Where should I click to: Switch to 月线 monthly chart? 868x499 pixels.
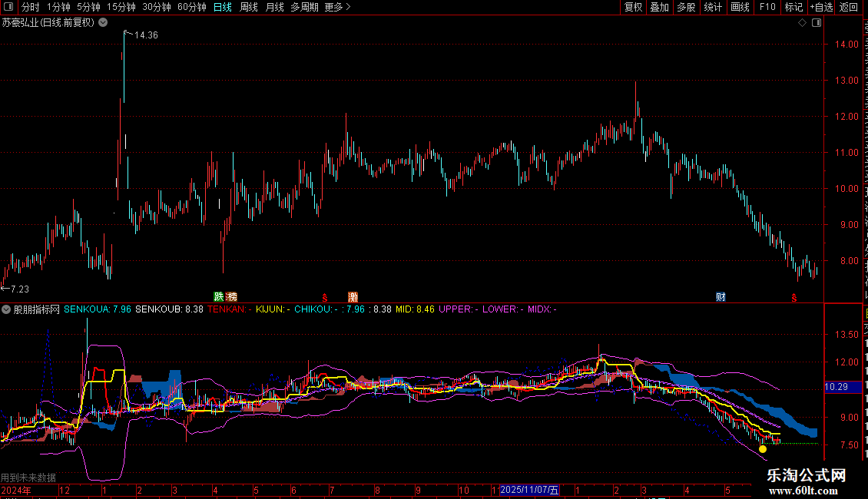(x=274, y=7)
